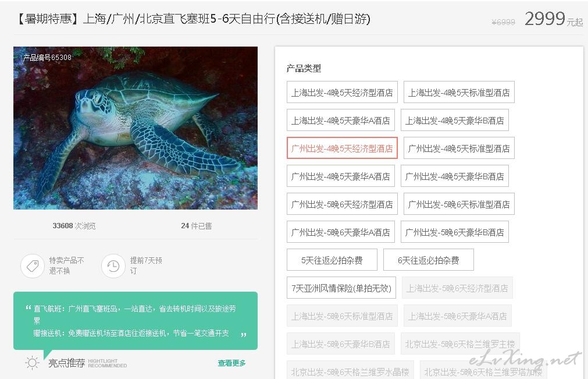Image resolution: width=588 pixels, height=379 pixels.
Task: Select 7天亚洲风情保险(单拍无效) option
Action: coord(341,288)
